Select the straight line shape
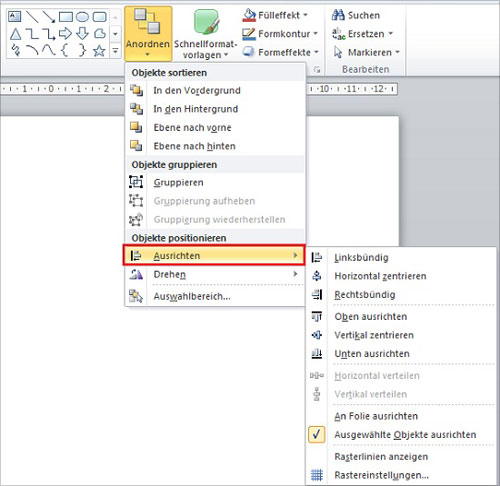This screenshot has width=500, height=486. (32, 17)
